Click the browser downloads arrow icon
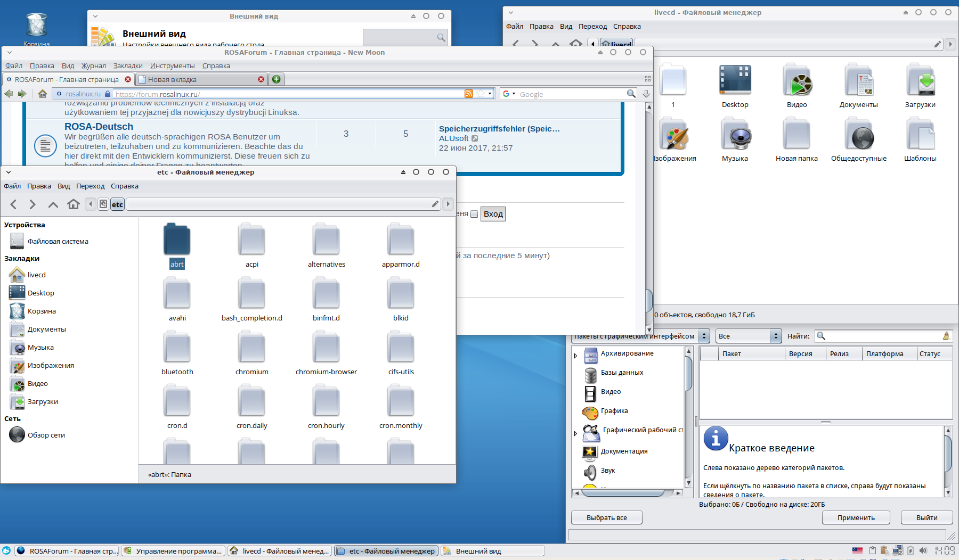959x560 pixels. point(646,94)
